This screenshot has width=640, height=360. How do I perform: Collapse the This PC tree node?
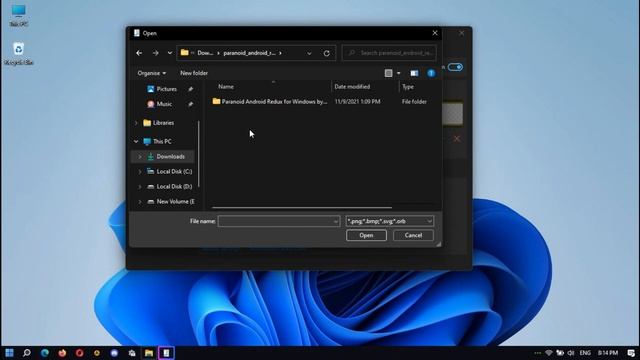(136, 142)
